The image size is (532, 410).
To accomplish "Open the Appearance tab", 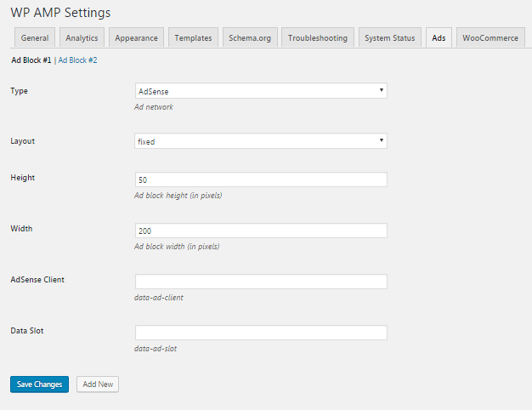I will [136, 37].
